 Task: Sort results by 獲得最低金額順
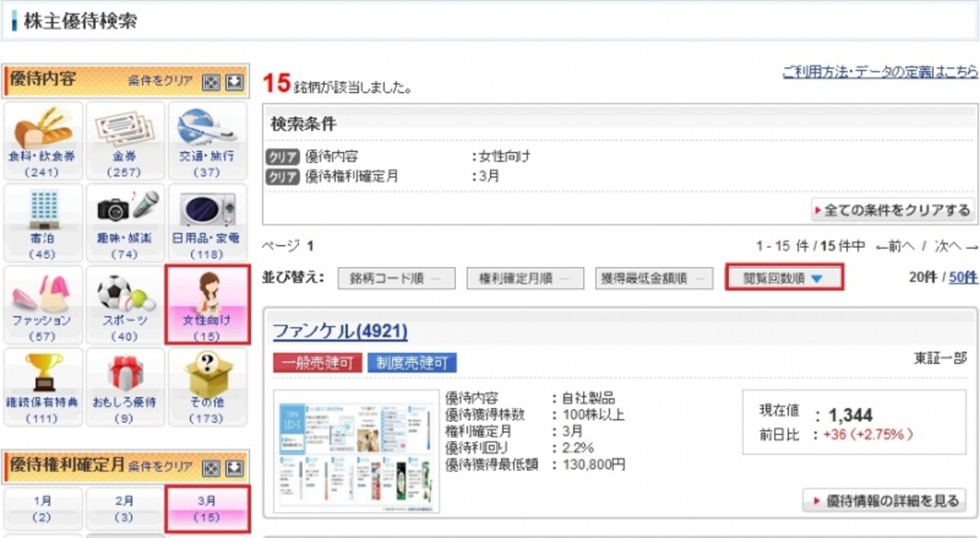pos(654,278)
